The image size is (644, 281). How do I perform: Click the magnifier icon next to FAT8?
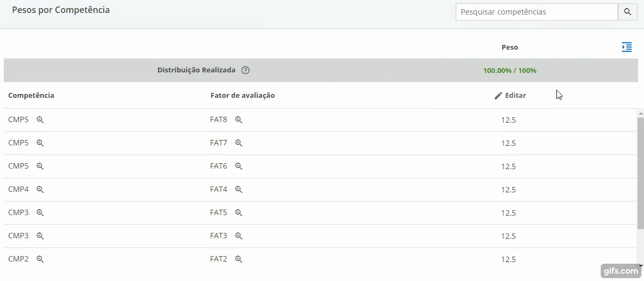(239, 120)
